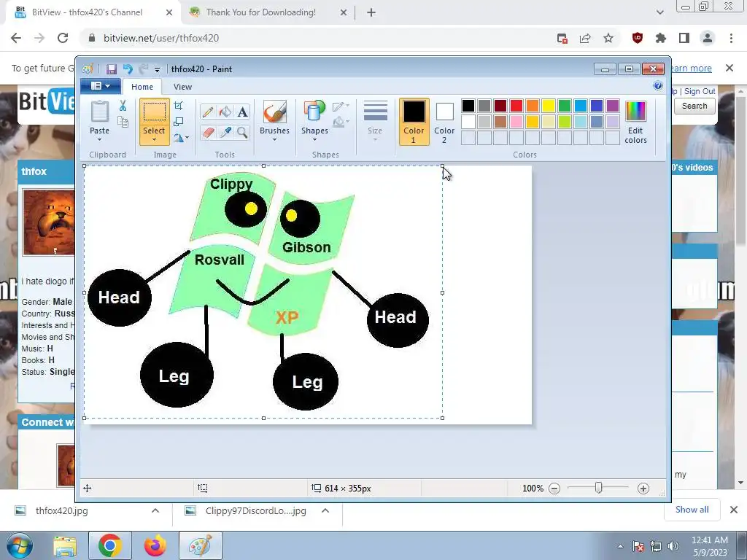This screenshot has width=747, height=560.
Task: Reload the BitView page in Chrome
Action: pos(63,38)
